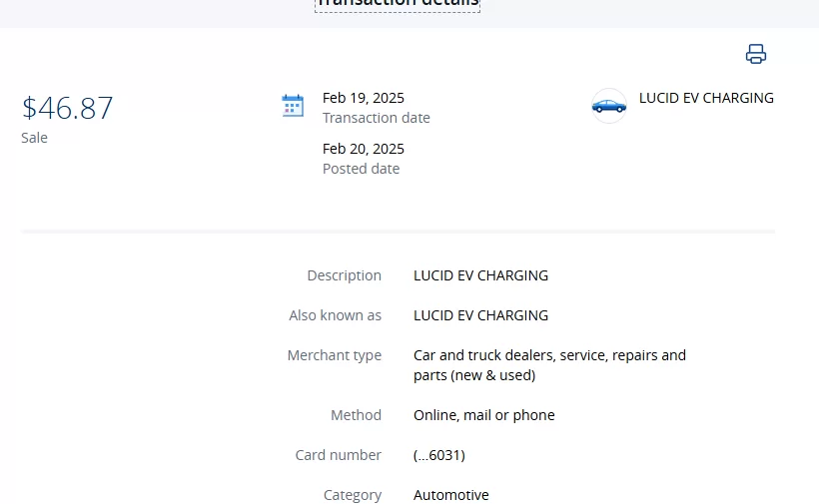Click the Description value LUCID EV CHARGING

point(481,275)
